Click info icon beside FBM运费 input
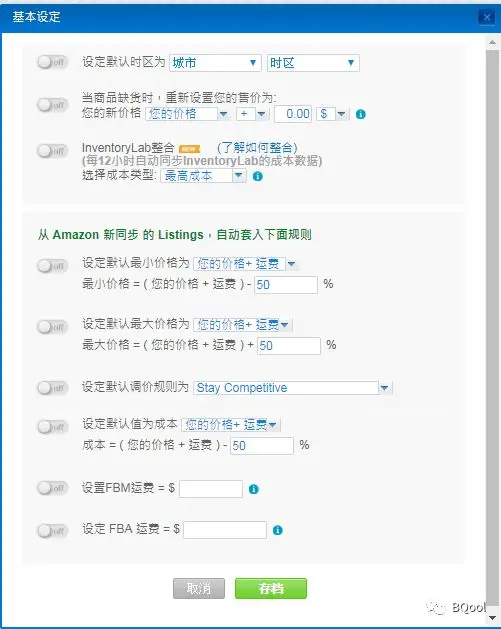 (254, 489)
